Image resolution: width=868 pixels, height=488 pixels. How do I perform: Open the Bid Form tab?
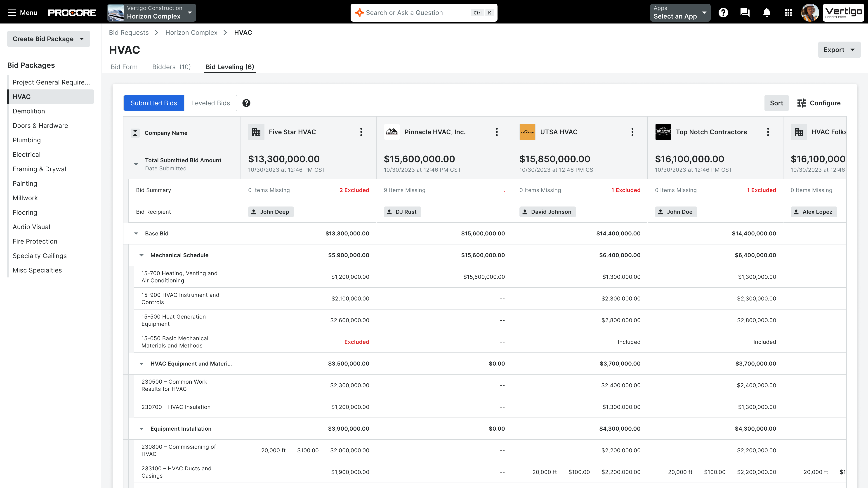tap(124, 67)
